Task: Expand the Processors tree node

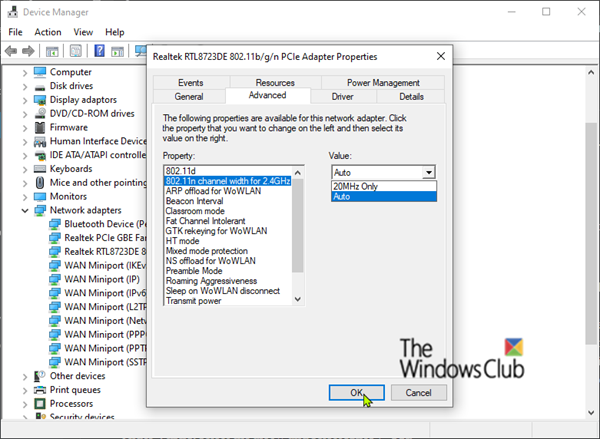Action: point(25,404)
